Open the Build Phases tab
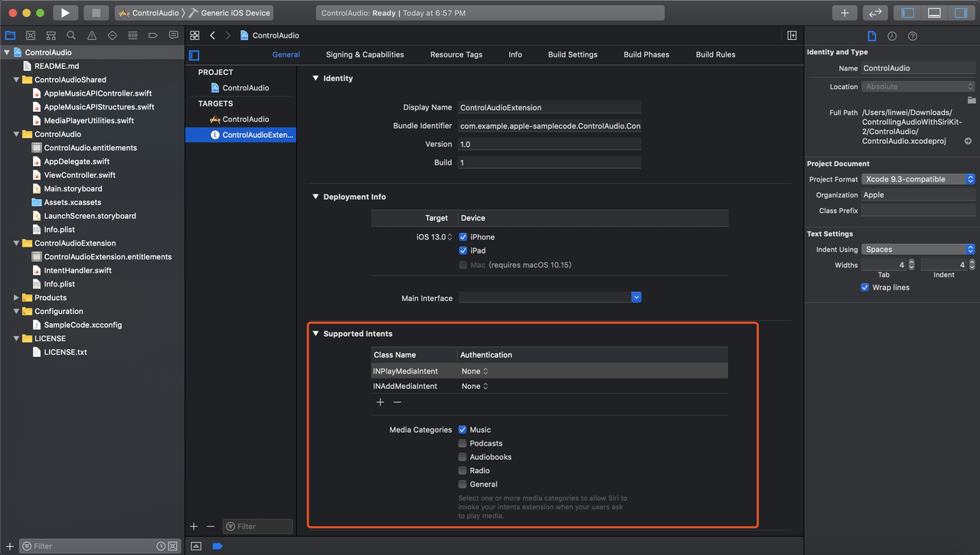980x555 pixels. point(646,55)
